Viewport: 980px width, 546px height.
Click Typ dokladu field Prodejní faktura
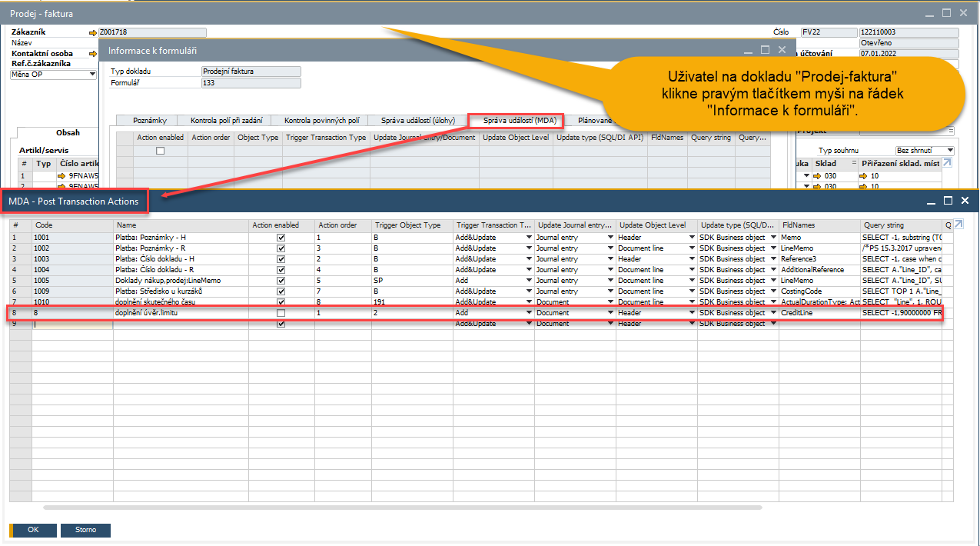pyautogui.click(x=251, y=72)
